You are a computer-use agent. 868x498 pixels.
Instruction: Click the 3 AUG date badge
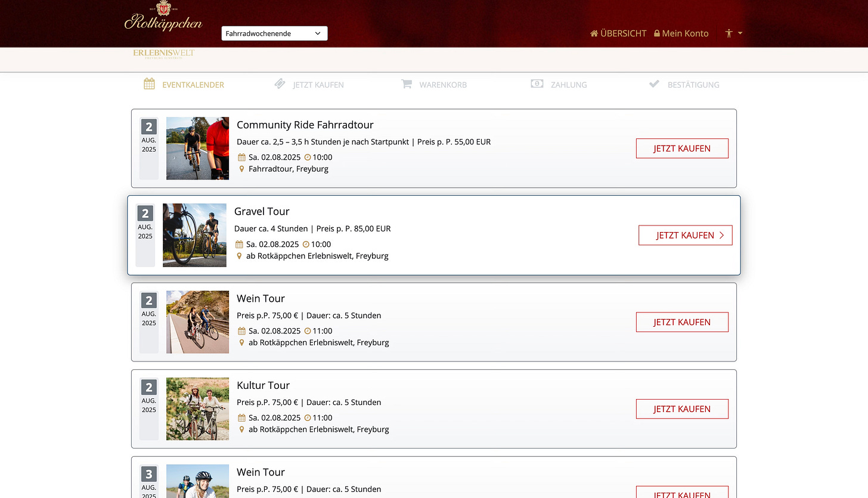tap(149, 481)
